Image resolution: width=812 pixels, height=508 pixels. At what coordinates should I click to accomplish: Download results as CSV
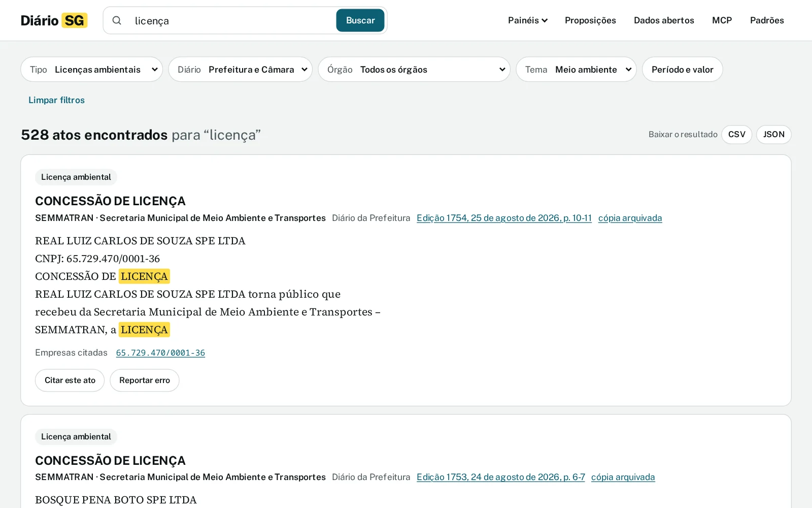click(737, 134)
